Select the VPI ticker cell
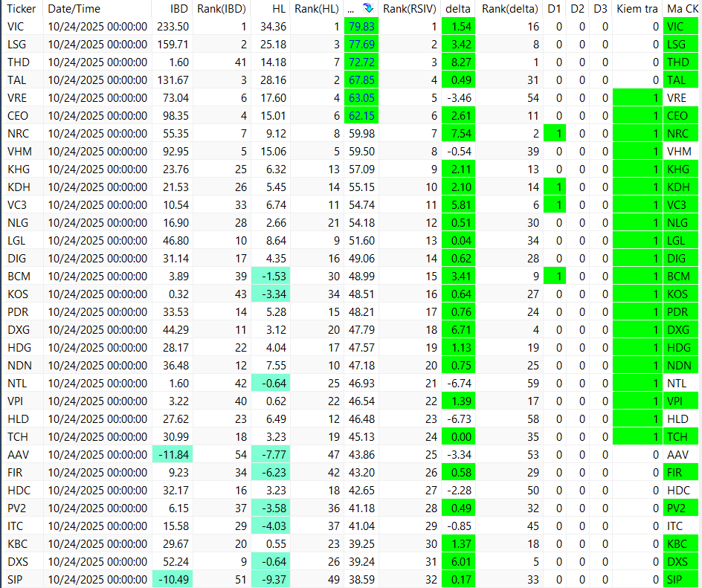The image size is (702, 588). click(x=23, y=401)
